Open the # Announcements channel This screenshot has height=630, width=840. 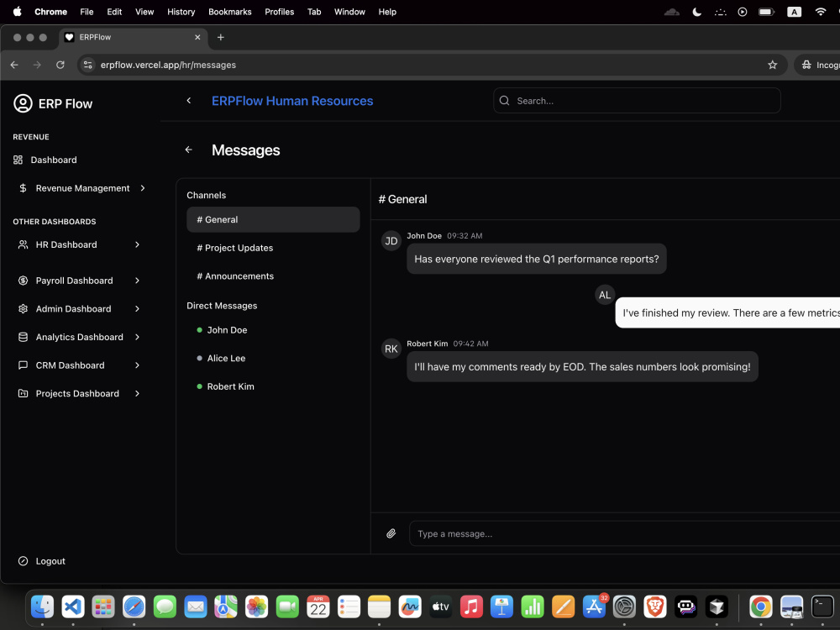point(273,276)
